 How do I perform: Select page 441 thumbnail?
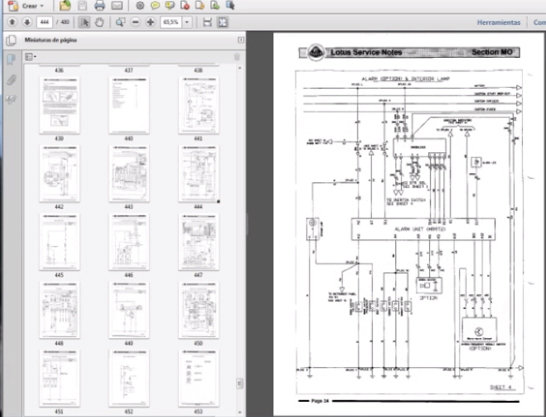(198, 105)
